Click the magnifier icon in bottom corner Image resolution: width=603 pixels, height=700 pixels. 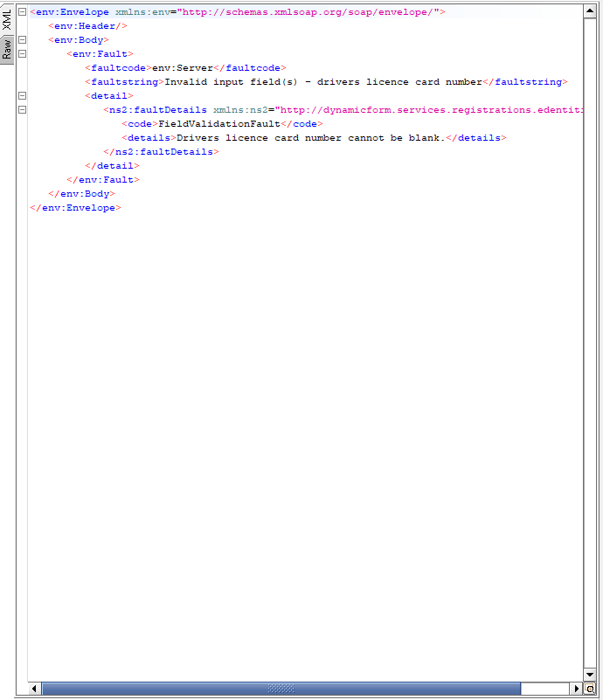click(590, 689)
